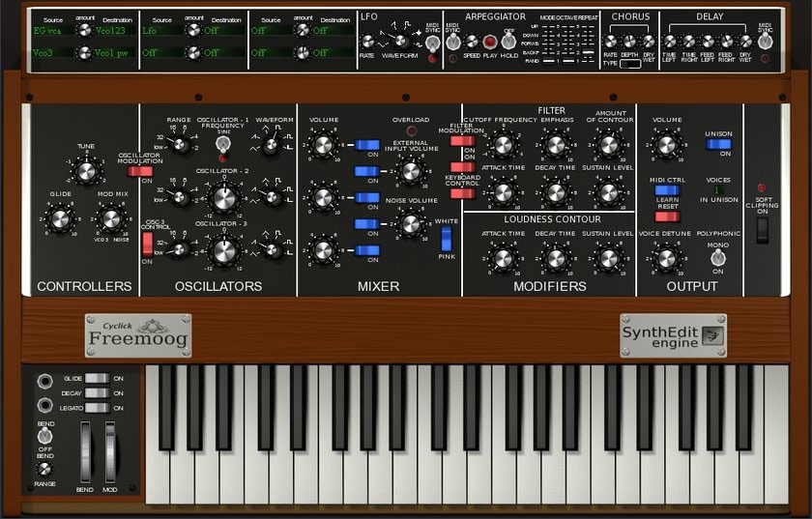The image size is (812, 519).
Task: Click the red MIDI CTRL Reset button
Action: coord(668,216)
